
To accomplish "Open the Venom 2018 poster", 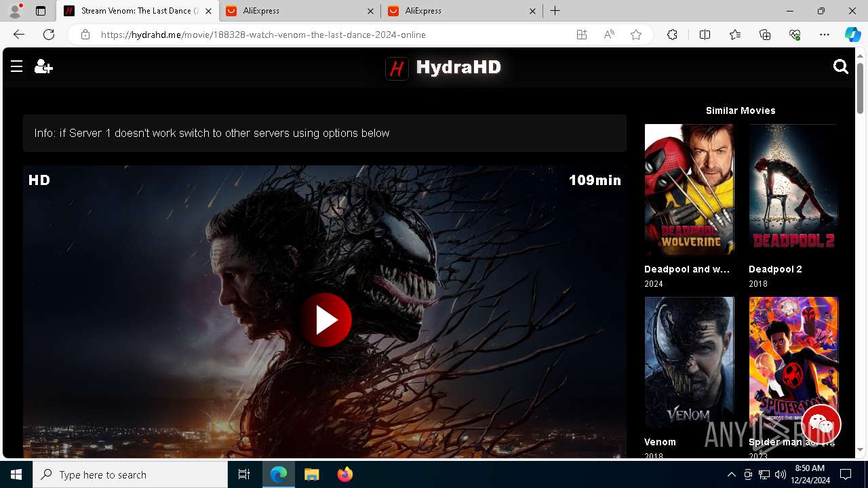I will 689,363.
